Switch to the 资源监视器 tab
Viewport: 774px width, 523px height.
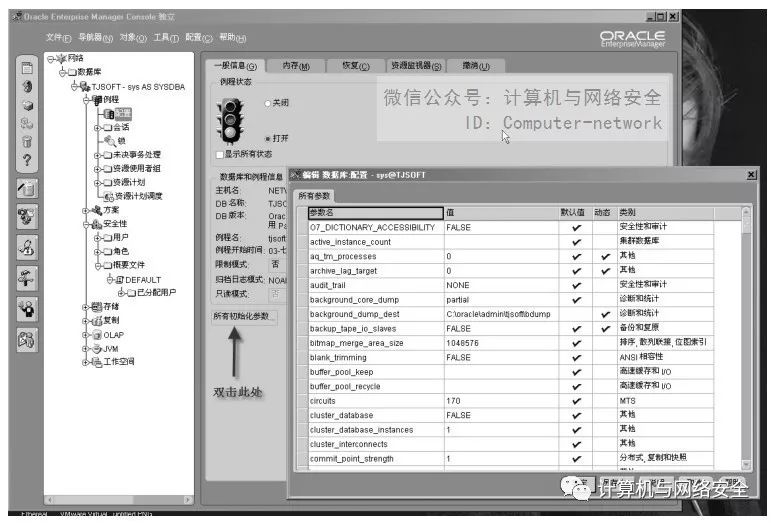pos(416,66)
